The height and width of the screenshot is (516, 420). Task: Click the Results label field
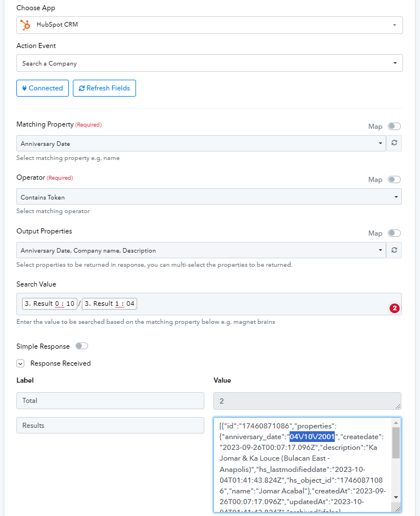coord(110,425)
